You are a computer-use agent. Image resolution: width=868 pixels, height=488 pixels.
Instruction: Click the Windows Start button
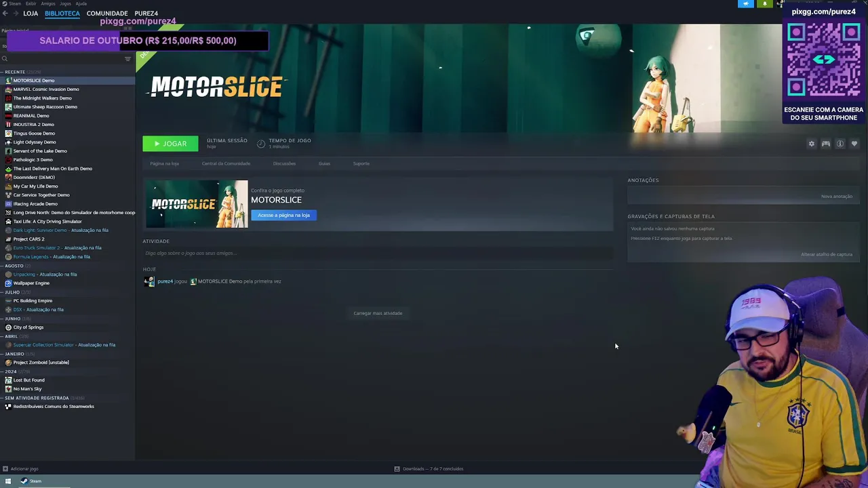click(8, 481)
